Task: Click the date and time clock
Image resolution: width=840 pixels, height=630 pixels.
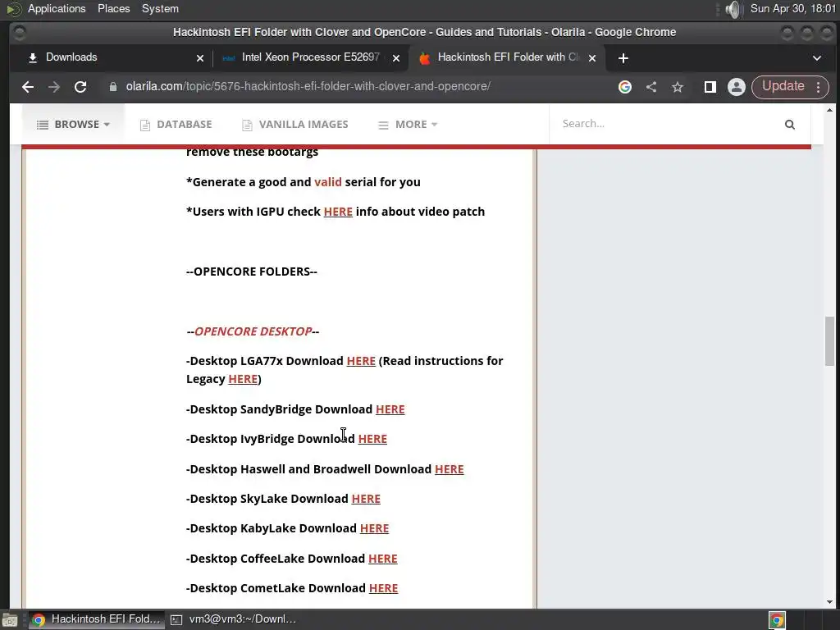Action: click(x=793, y=8)
